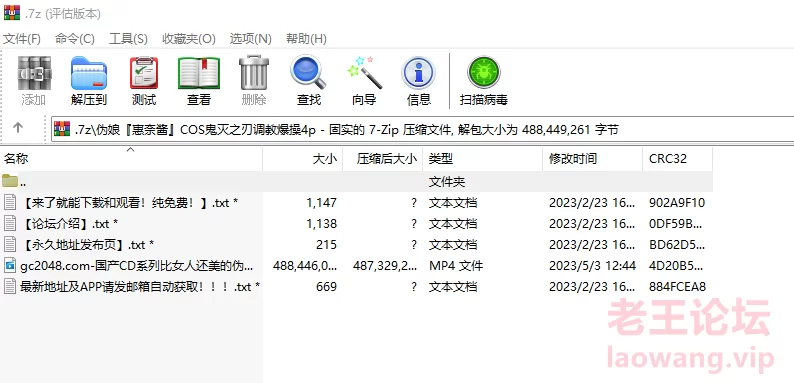Screen dimensions: 794x383
Task: Open the 命令(C) menu
Action: [75, 39]
